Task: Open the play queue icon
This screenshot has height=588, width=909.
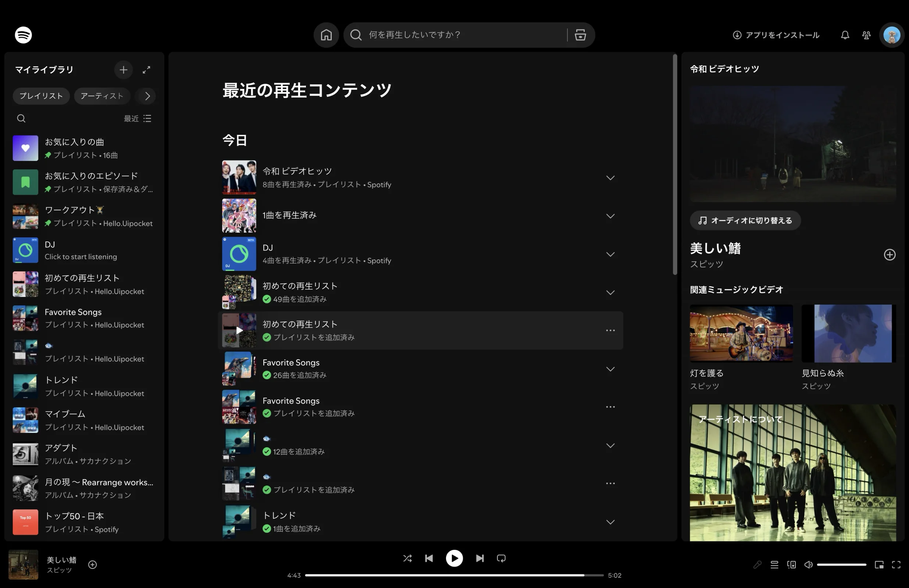Action: tap(774, 565)
